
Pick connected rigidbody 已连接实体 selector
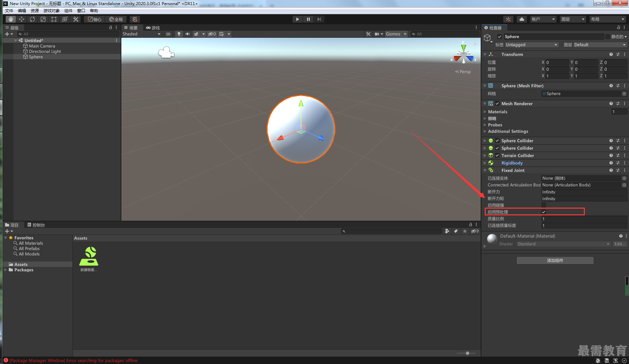(x=624, y=178)
